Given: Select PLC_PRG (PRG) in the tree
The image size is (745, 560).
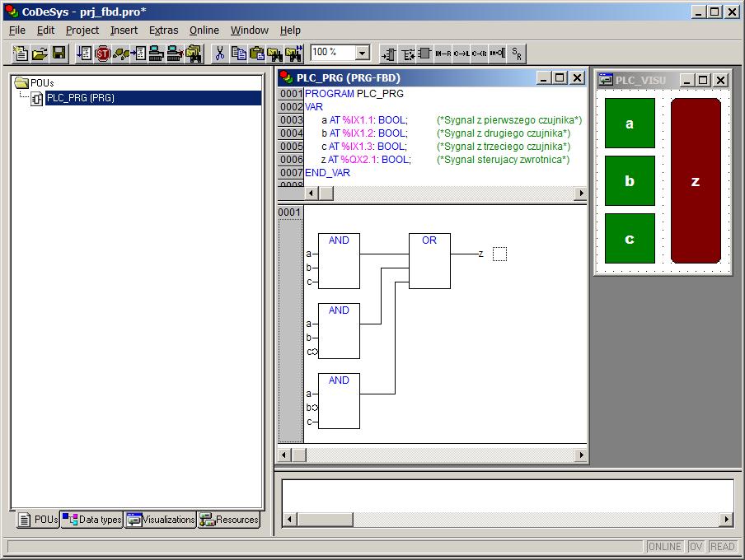Looking at the screenshot, I should [80, 98].
